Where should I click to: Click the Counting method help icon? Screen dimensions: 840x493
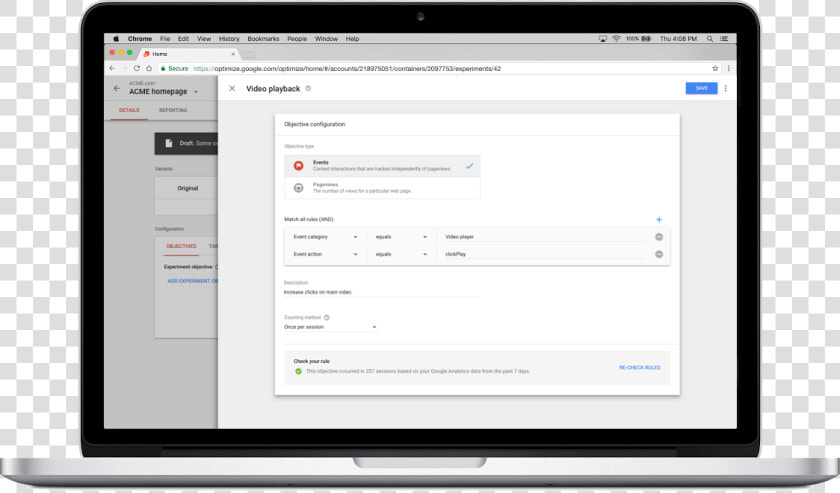[327, 317]
